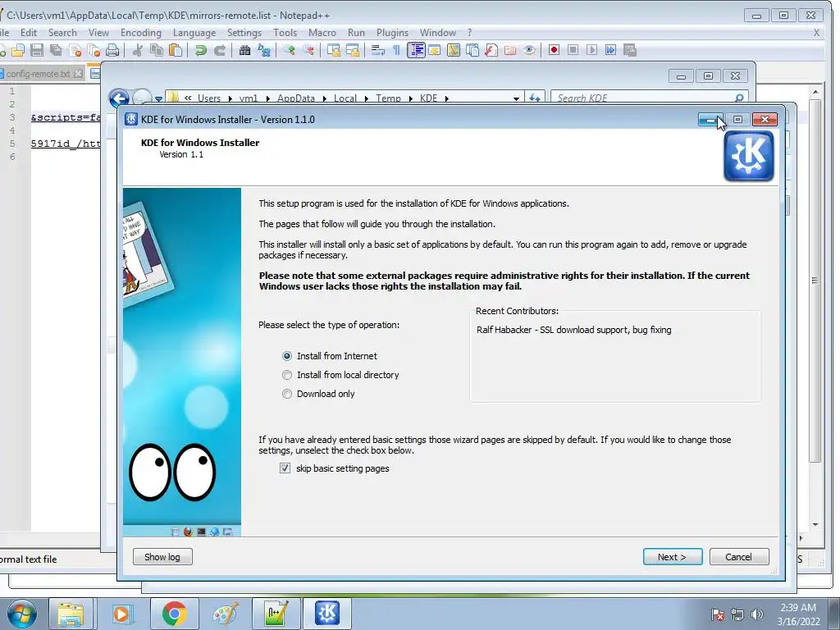Click the volume speaker icon in system tray
The height and width of the screenshot is (630, 840).
tap(757, 614)
